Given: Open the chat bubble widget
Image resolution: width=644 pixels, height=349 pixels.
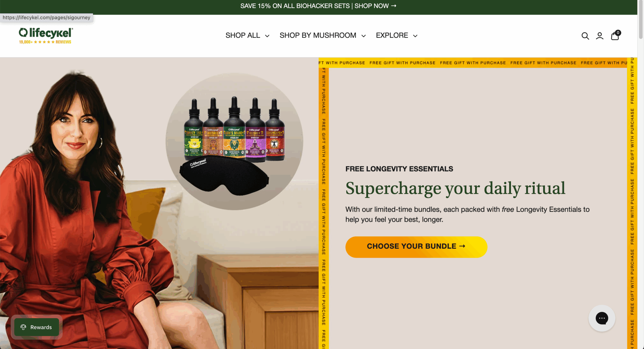Looking at the screenshot, I should pos(602,318).
